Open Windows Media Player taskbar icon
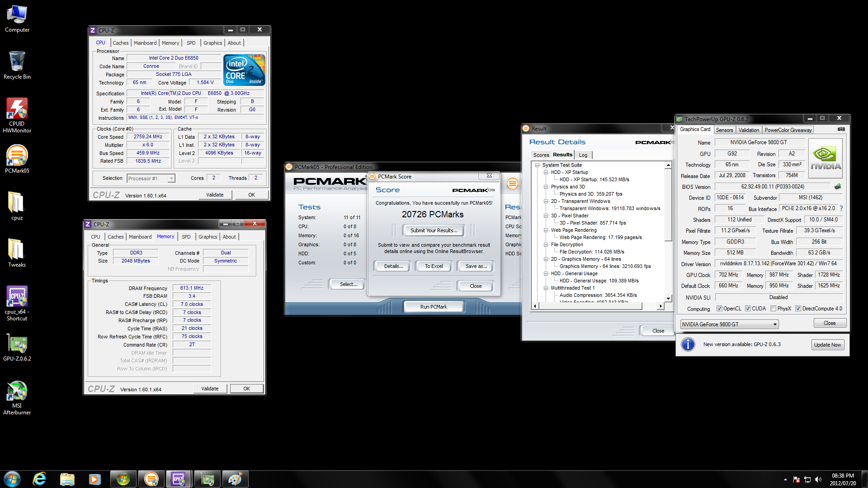 94,479
